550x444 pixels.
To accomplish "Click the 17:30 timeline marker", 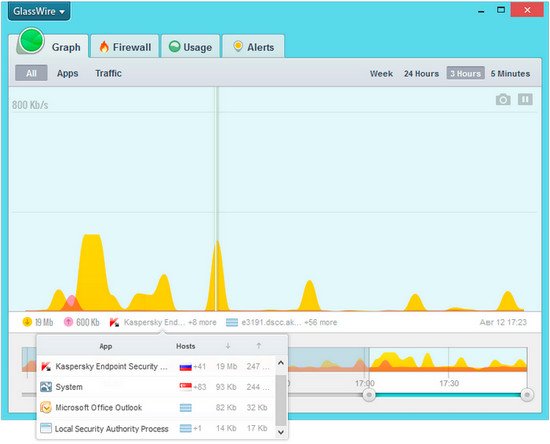I will point(449,383).
